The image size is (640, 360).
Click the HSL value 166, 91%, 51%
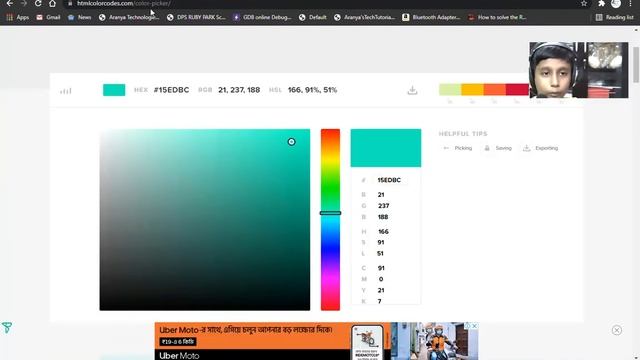[313, 90]
